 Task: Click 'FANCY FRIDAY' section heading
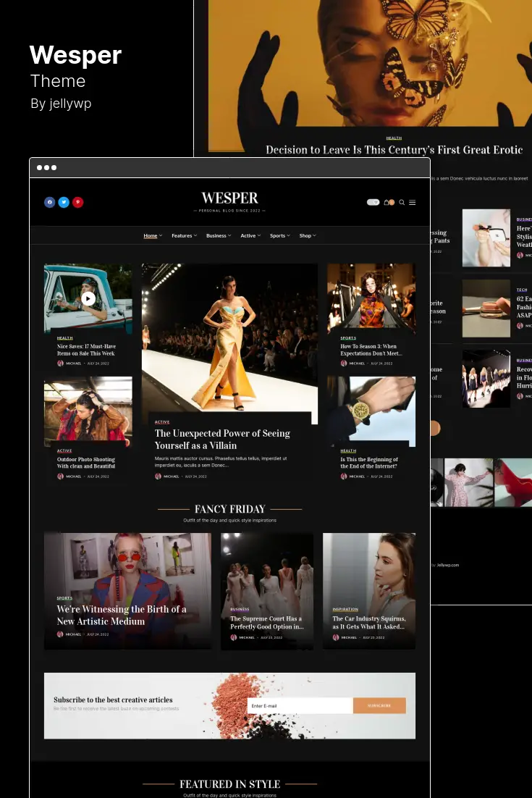[230, 509]
